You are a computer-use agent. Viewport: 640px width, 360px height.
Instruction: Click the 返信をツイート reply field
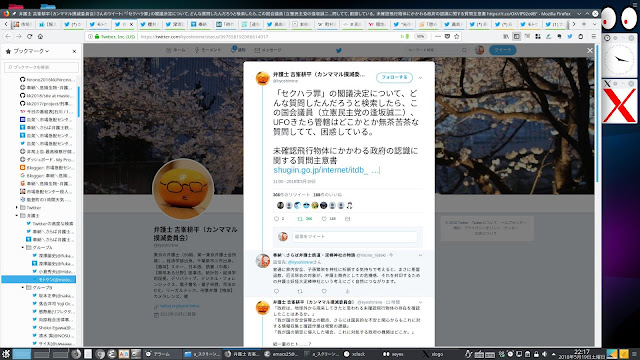[x=355, y=237]
